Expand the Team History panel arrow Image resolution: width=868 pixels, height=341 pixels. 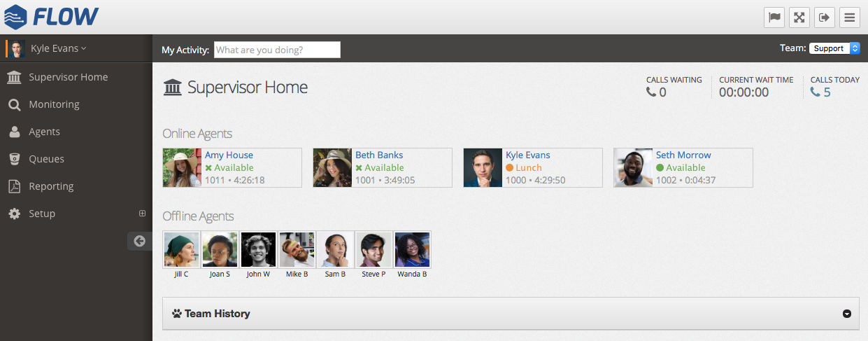coord(846,314)
